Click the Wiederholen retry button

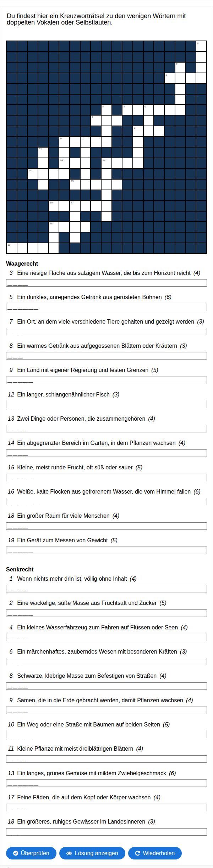(x=155, y=853)
